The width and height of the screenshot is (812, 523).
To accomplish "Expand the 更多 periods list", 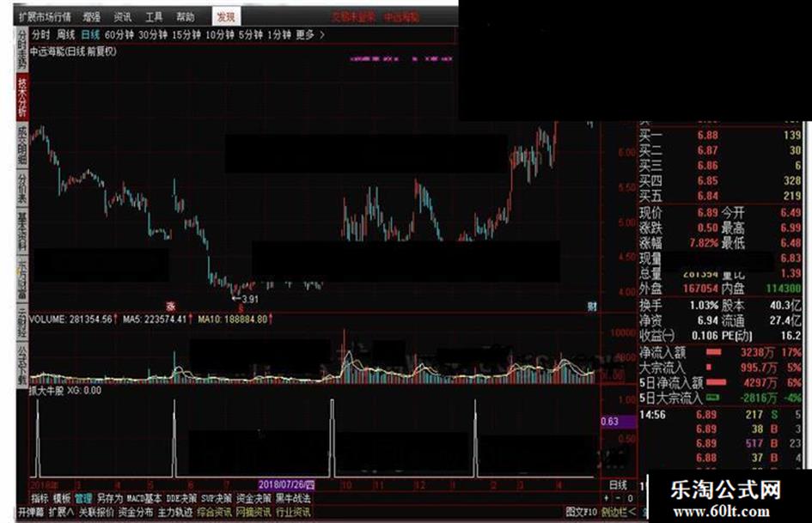I will [305, 34].
